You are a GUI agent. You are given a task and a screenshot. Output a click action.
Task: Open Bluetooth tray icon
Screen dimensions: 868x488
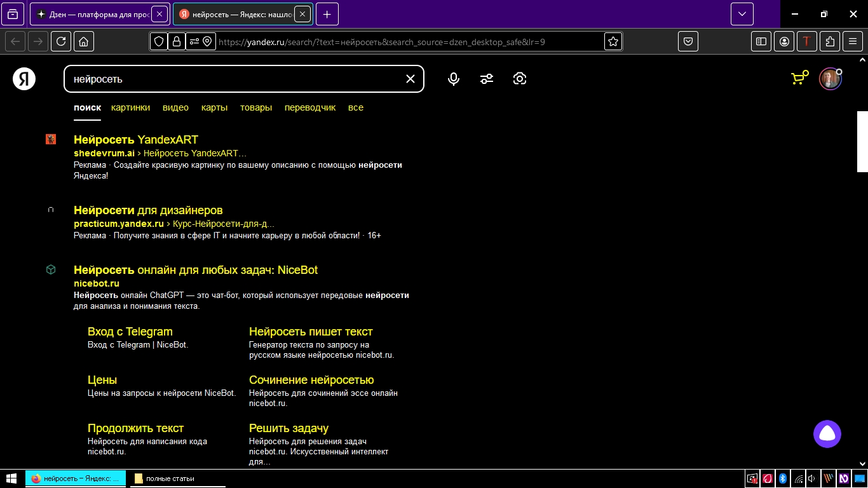(783, 478)
